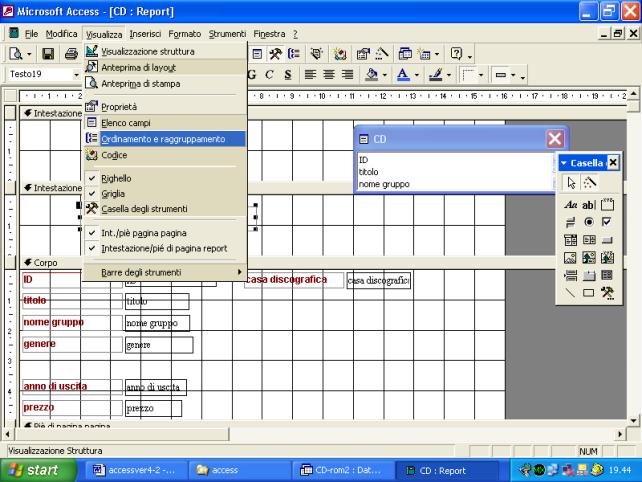Switch to CD-rom2 database taskbar button
The image size is (642, 482).
[x=342, y=471]
